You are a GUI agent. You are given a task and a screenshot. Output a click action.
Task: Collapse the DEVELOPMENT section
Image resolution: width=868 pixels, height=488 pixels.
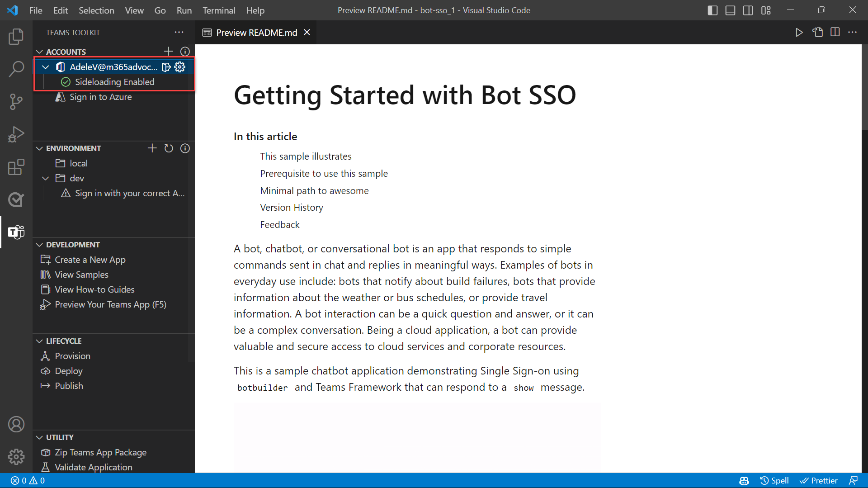click(40, 245)
